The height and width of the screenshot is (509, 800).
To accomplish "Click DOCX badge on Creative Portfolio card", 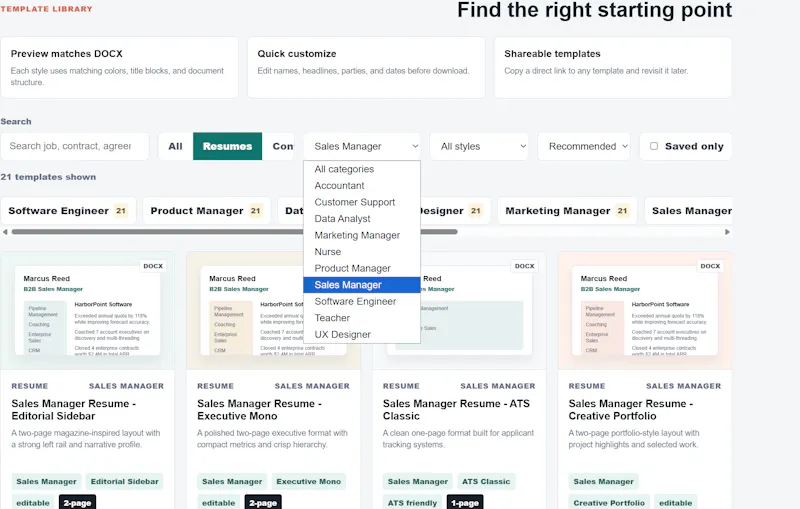I will (x=710, y=266).
